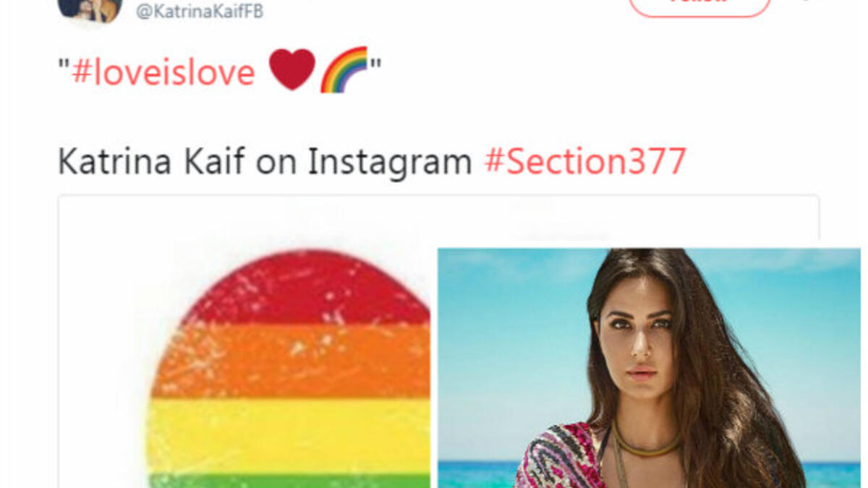868x488 pixels.
Task: Click the "Katrina Kaif on Instagram" text
Action: tap(265, 163)
